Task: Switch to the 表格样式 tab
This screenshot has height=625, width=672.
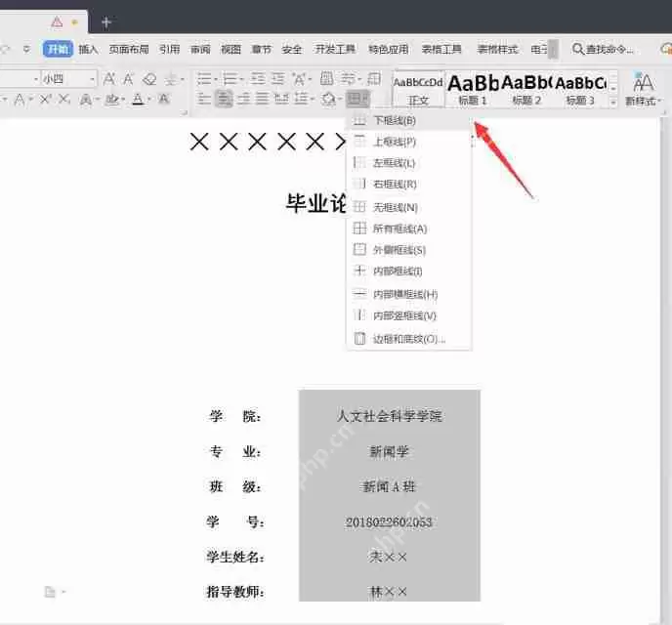Action: pos(497,49)
